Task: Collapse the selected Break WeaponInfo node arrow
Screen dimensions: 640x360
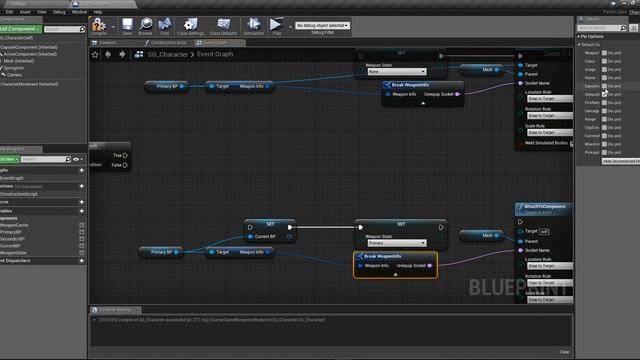Action: tap(395, 275)
